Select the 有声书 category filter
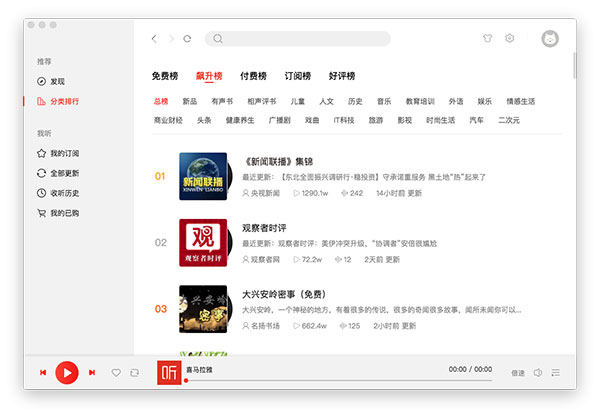600x417 pixels. (222, 101)
